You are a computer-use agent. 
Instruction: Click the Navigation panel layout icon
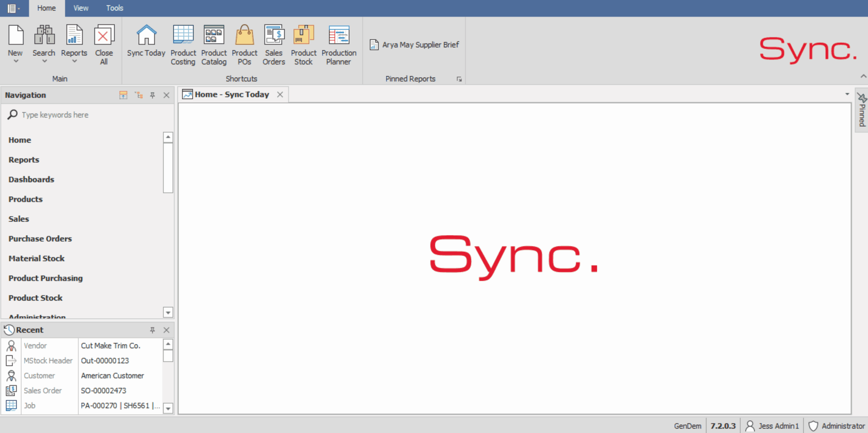(123, 95)
